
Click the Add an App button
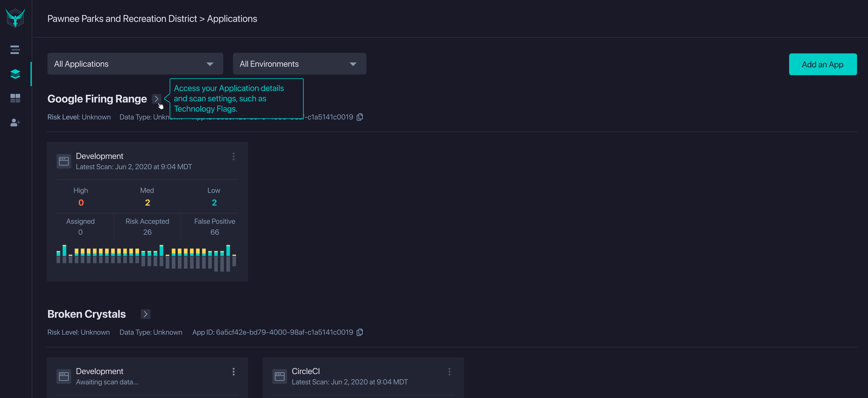point(823,64)
